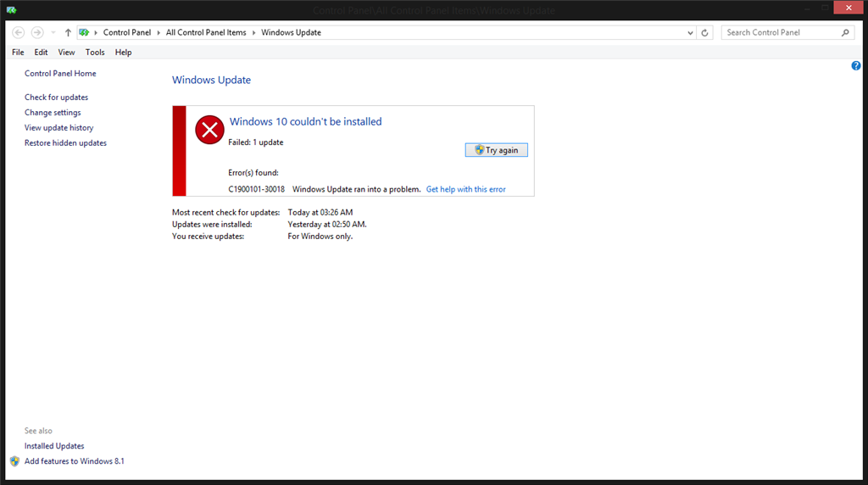Open address bar history dropdown
868x485 pixels.
tap(690, 33)
